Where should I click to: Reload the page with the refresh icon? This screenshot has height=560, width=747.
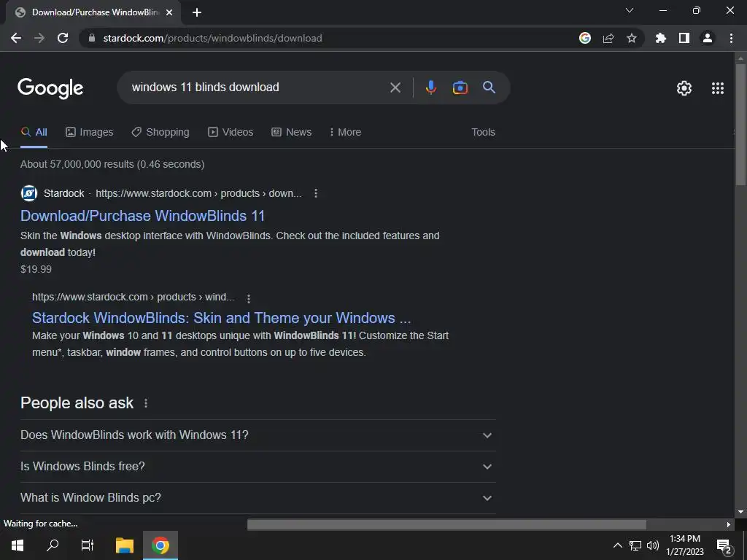pos(63,38)
